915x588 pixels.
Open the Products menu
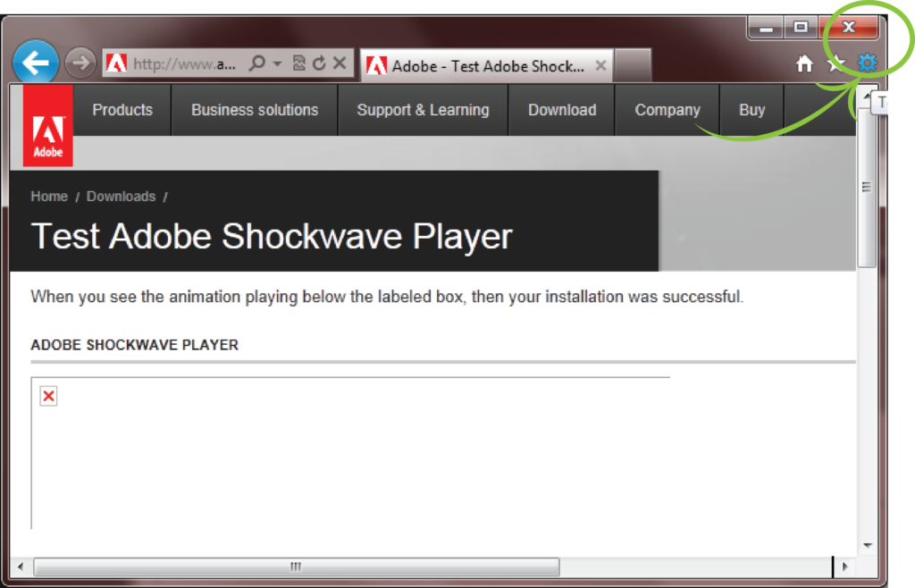point(122,109)
